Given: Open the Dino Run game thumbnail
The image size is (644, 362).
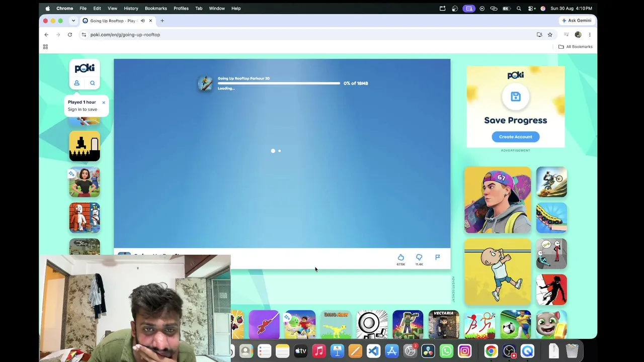Looking at the screenshot, I should (x=336, y=325).
